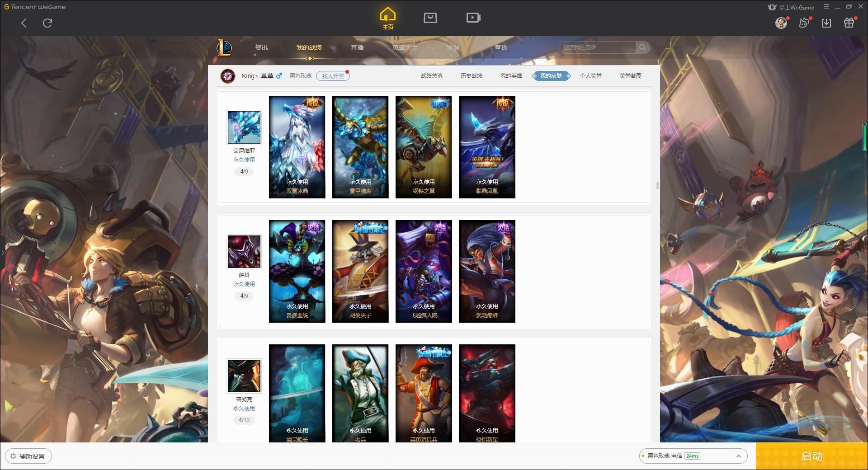The width and height of the screenshot is (868, 470).
Task: Open the 主页 home tab
Action: (387, 19)
